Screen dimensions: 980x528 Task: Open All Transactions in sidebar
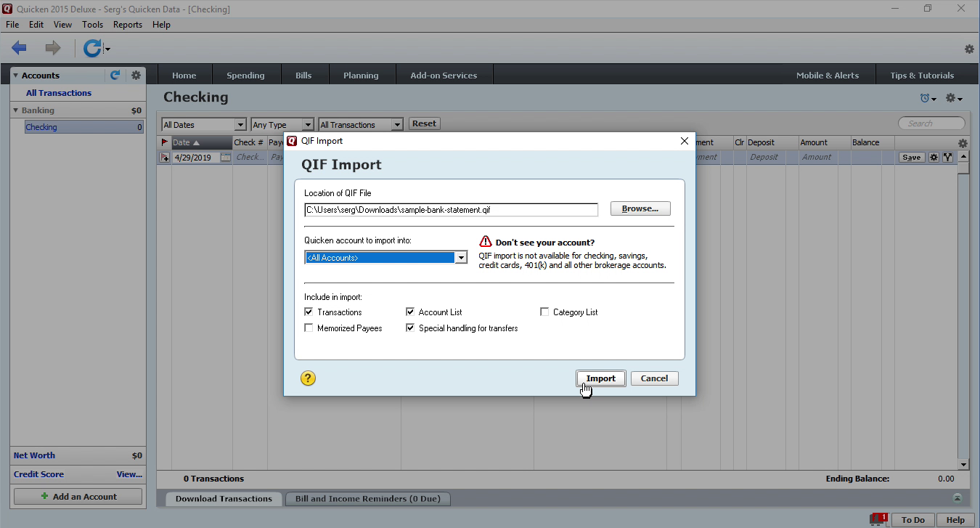click(x=59, y=93)
